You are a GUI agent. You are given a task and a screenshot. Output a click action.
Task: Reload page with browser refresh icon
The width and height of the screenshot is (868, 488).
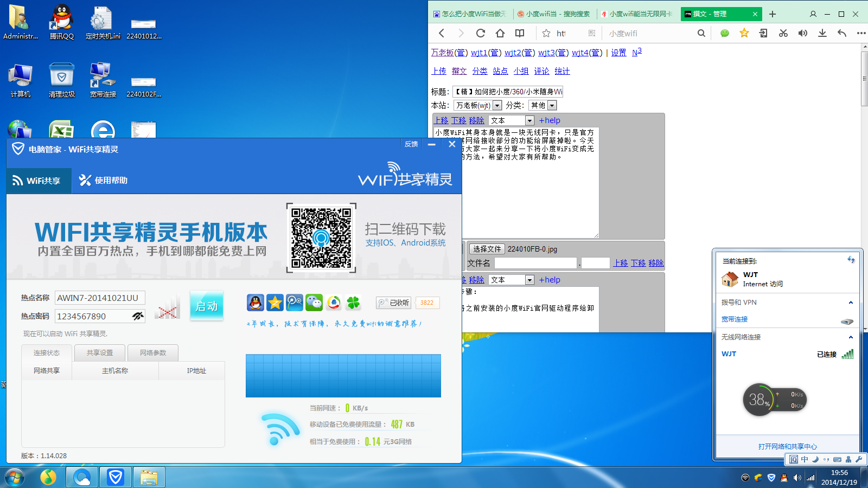(481, 33)
